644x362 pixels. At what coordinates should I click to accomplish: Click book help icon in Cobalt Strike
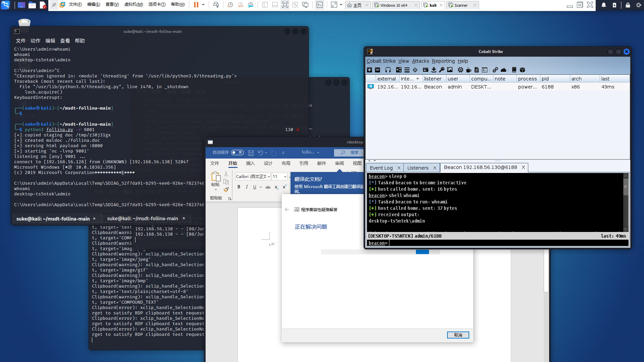tap(514, 70)
